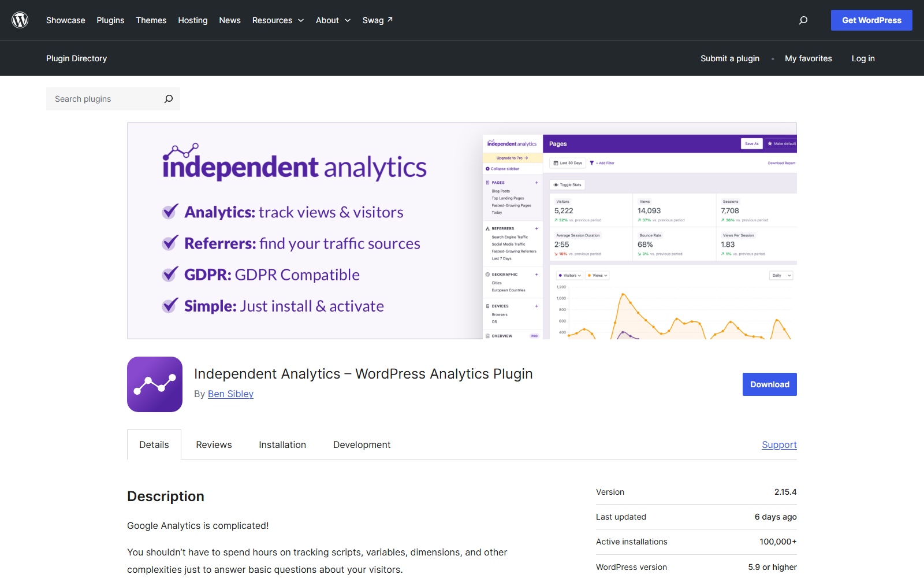924x578 pixels.
Task: Open the Themes menu item
Action: [151, 20]
